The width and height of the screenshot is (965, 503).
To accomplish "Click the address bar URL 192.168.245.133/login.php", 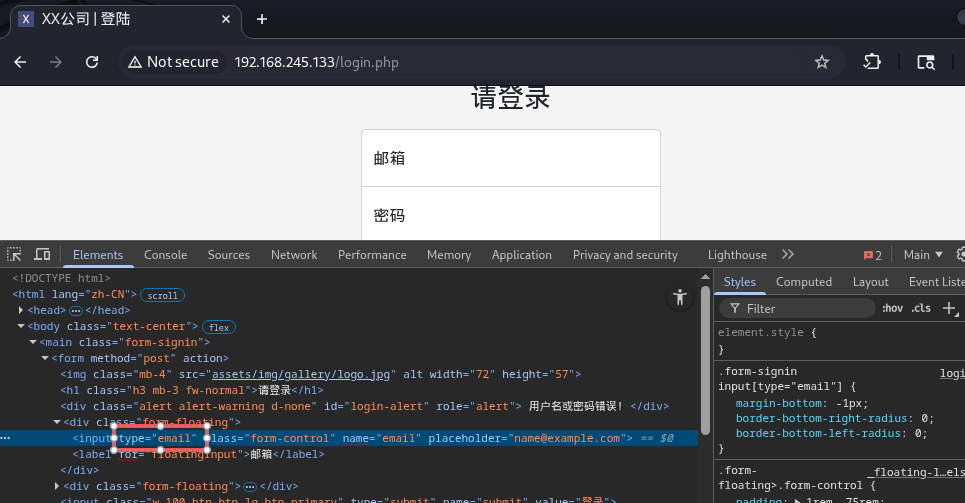I will [316, 62].
